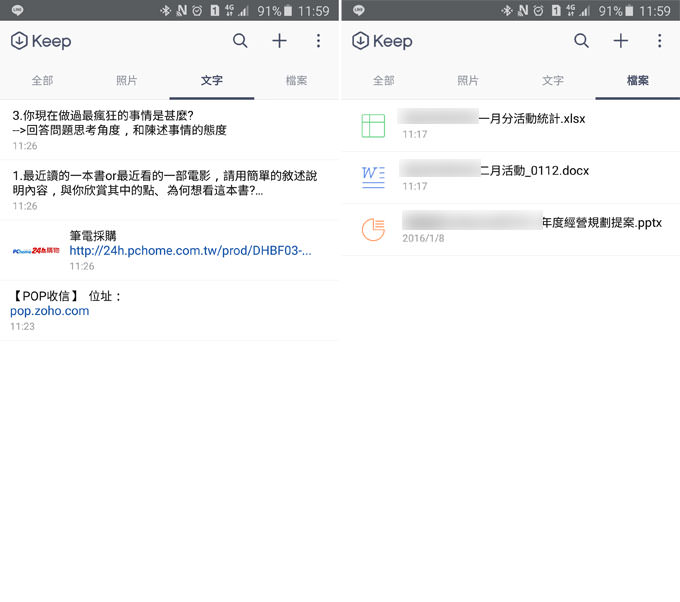Open the pchome.com.tw product link

[x=190, y=251]
